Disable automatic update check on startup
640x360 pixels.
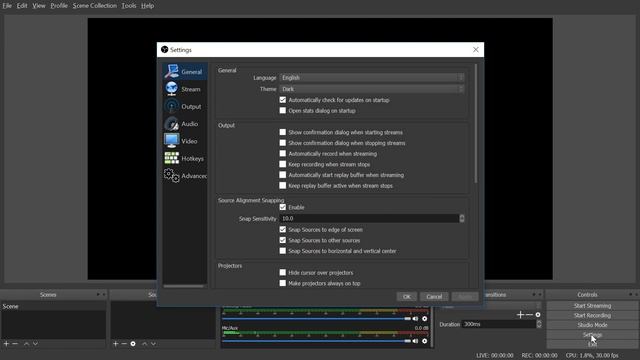(x=283, y=100)
